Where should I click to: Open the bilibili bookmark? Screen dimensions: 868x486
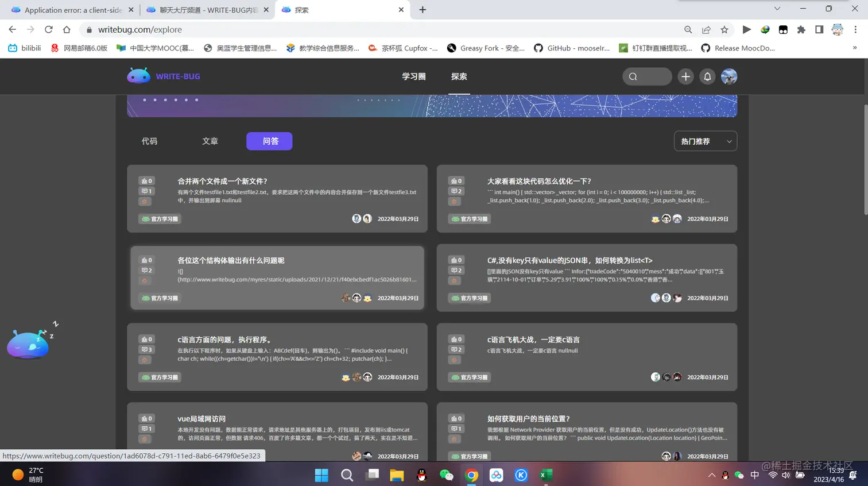pos(25,48)
